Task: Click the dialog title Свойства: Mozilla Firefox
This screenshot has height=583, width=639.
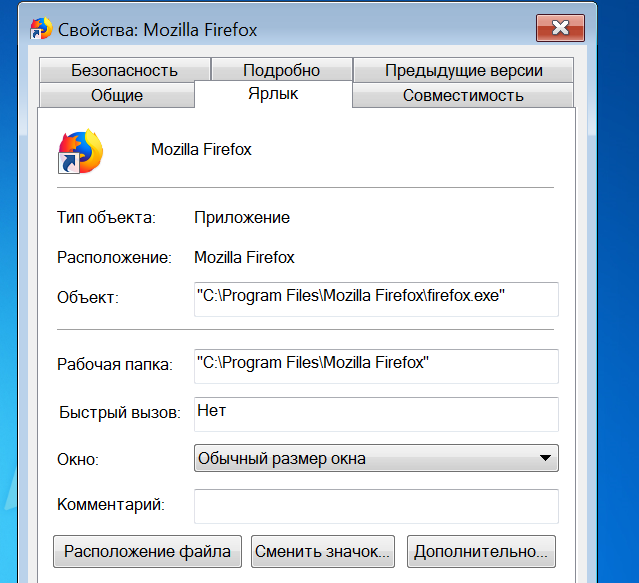Action: [157, 30]
